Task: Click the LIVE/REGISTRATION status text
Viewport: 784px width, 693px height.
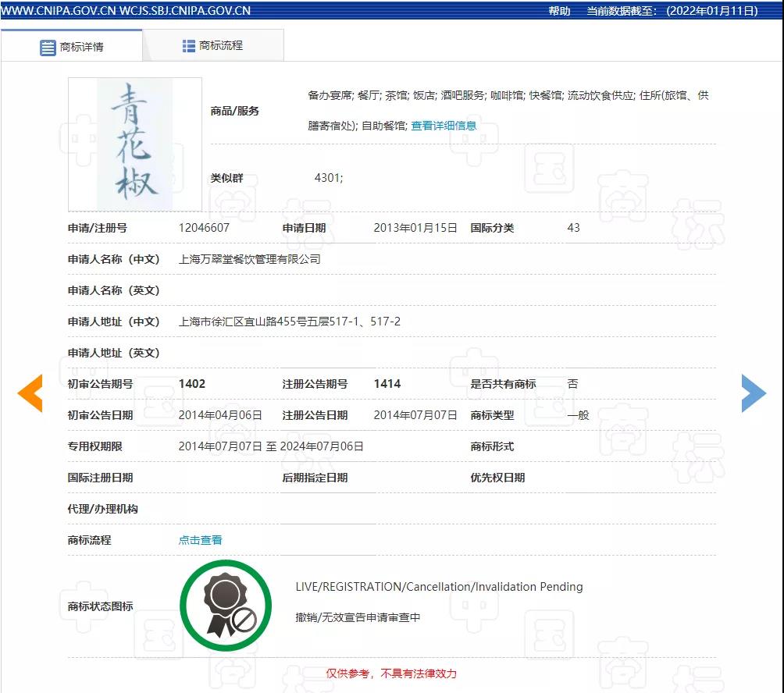Action: pos(439,587)
